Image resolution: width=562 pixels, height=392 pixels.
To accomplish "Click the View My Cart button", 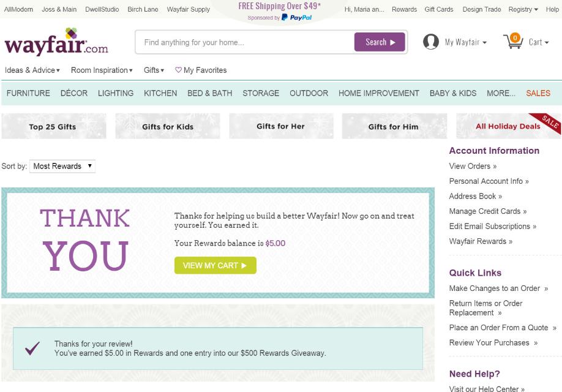I will click(x=215, y=265).
